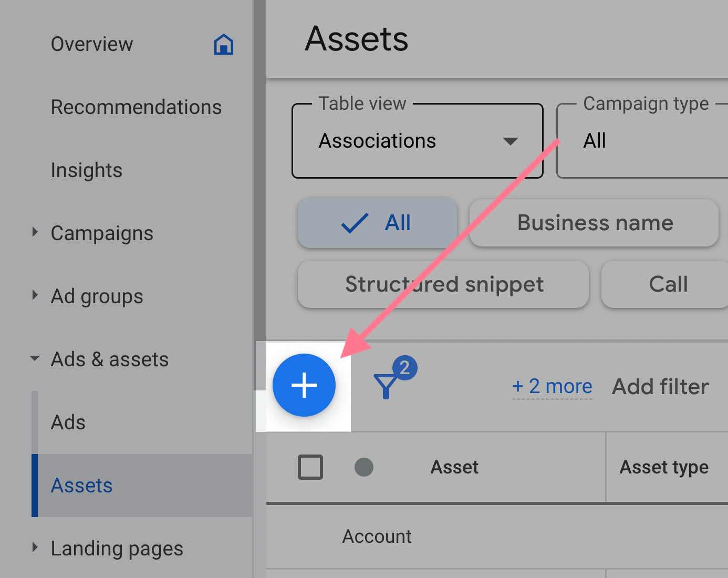Toggle the select-all checkbox in the table header
728x578 pixels.
310,467
